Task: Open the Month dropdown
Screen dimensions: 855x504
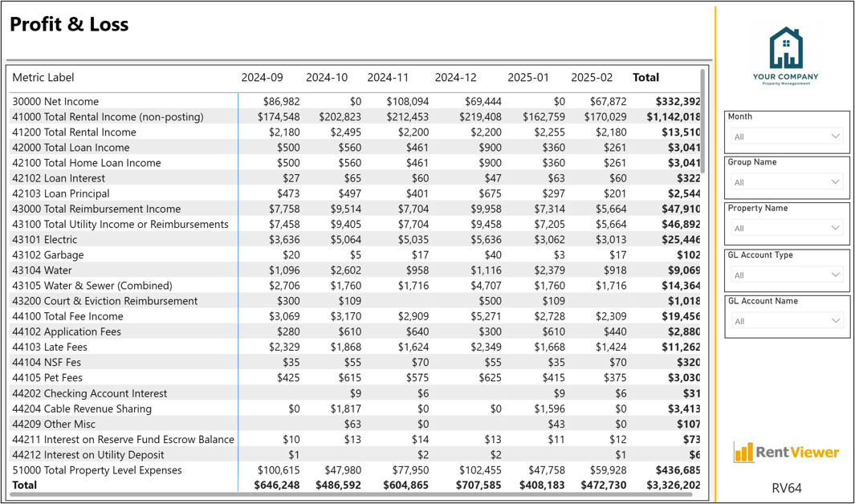Action: [x=787, y=136]
